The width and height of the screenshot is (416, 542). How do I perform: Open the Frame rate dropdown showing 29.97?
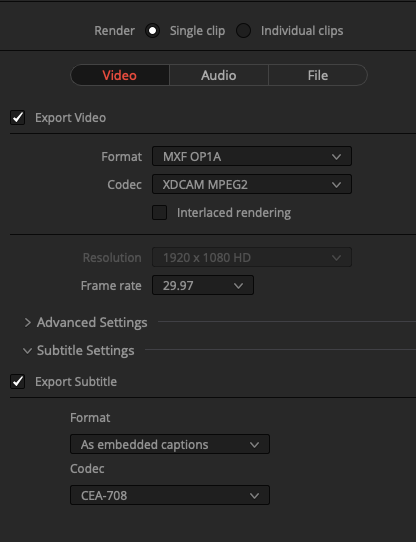point(203,285)
